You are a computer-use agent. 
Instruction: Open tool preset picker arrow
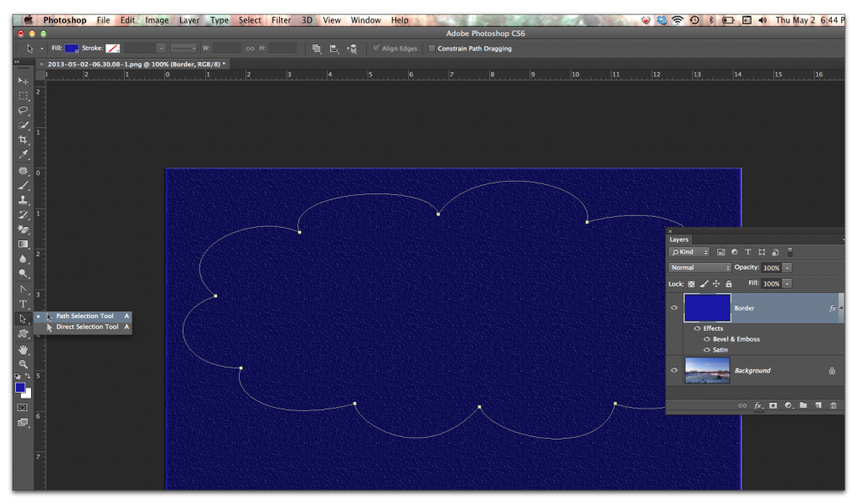point(42,49)
